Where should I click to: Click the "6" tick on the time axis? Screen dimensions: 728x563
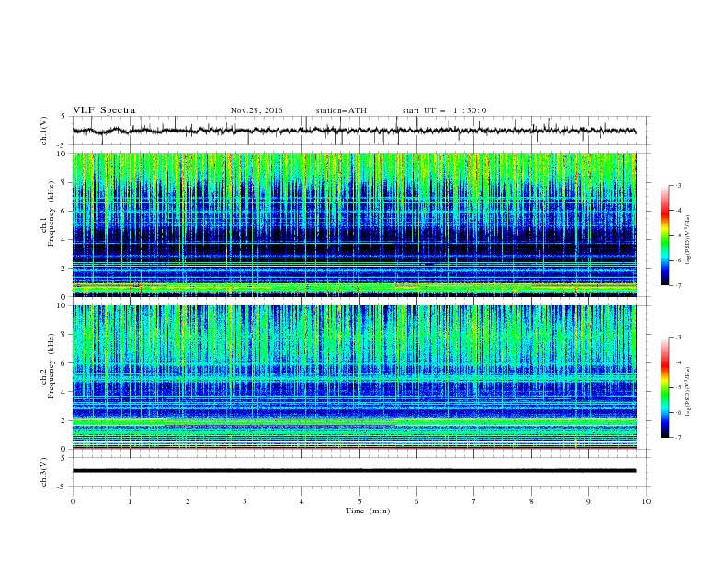(x=416, y=501)
